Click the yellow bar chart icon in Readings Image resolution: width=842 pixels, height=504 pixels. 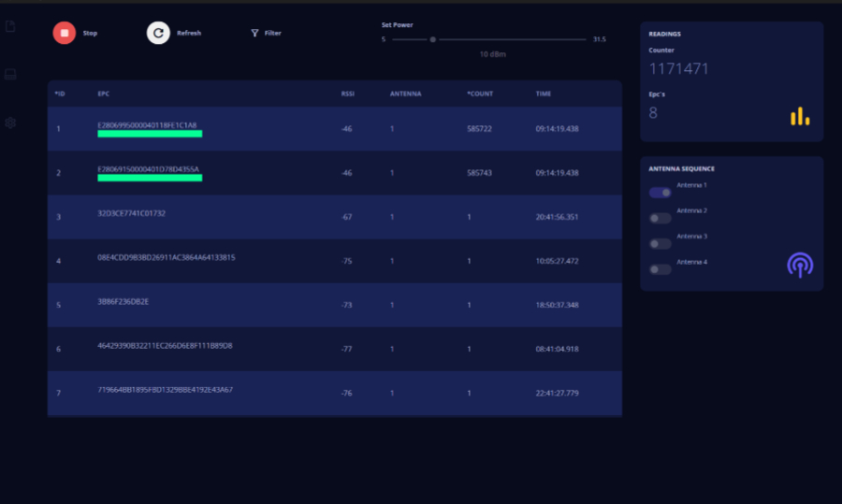pyautogui.click(x=800, y=116)
